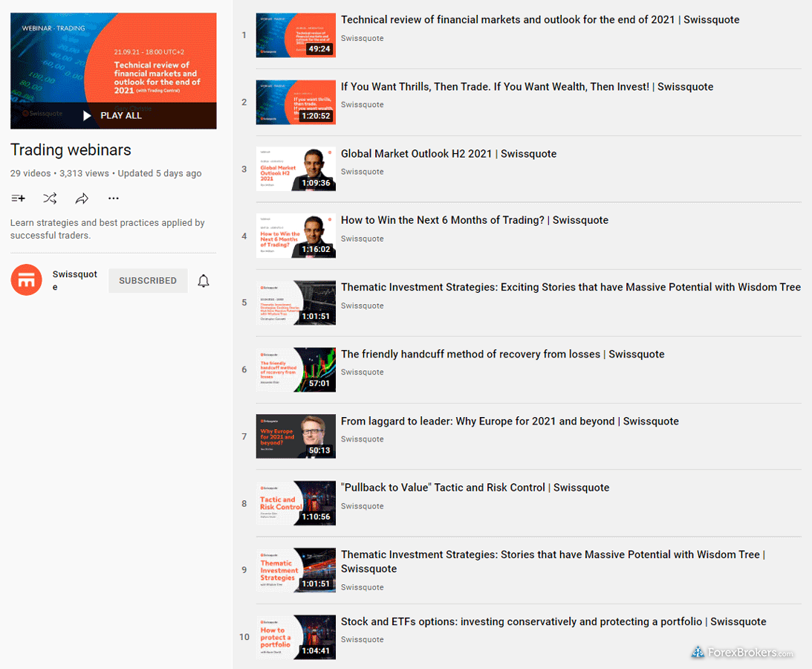This screenshot has width=812, height=669.
Task: Open 'Technical review of financial markets' title
Action: pos(540,19)
